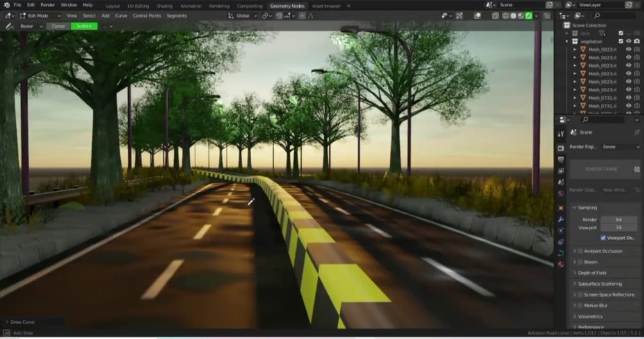The width and height of the screenshot is (644, 339).
Task: Collapse the vegetation collection tree
Action: (567, 42)
